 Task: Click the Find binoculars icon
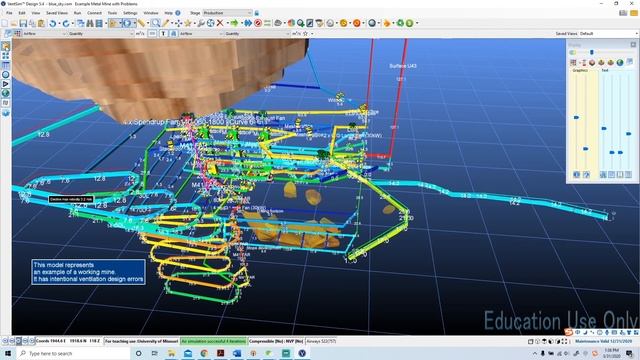(x=90, y=23)
